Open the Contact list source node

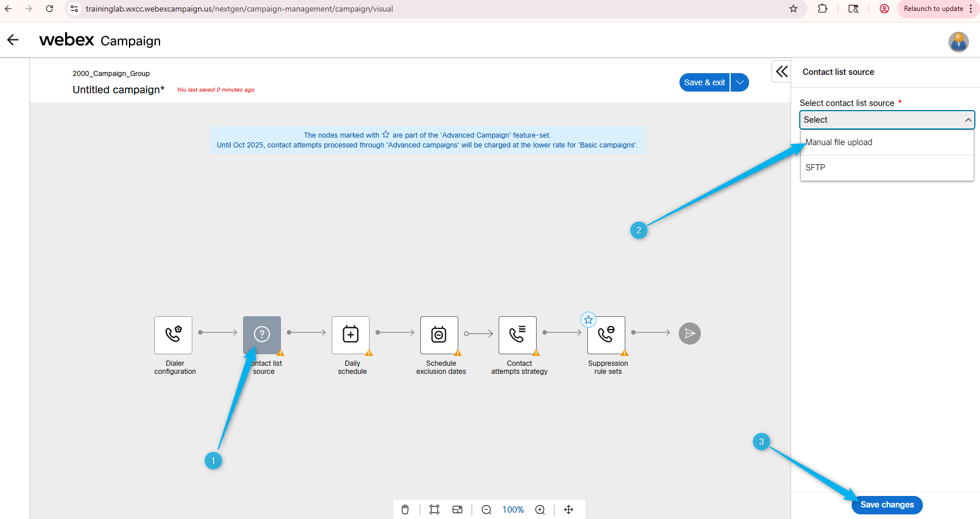262,335
